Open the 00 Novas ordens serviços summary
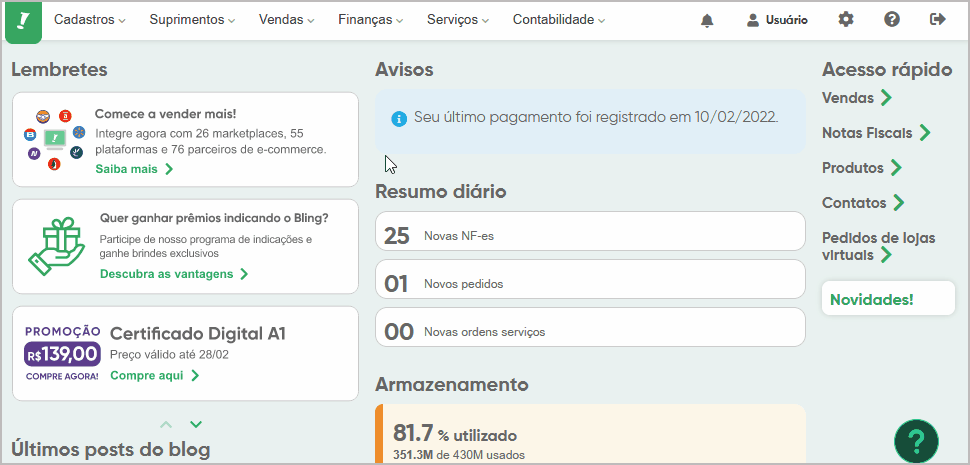Viewport: 970px width, 465px height. tap(590, 327)
